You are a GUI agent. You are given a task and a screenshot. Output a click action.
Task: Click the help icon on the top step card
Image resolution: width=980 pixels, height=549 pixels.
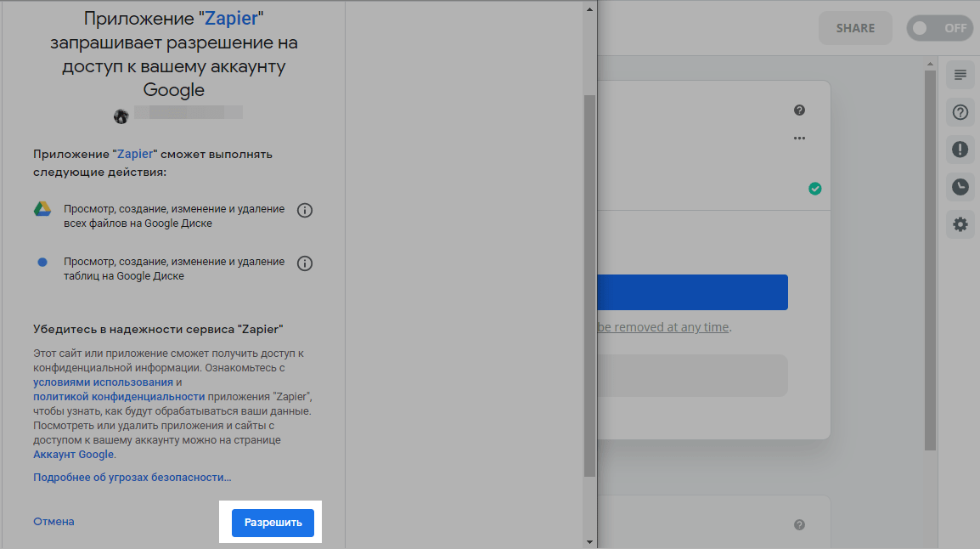(x=799, y=110)
